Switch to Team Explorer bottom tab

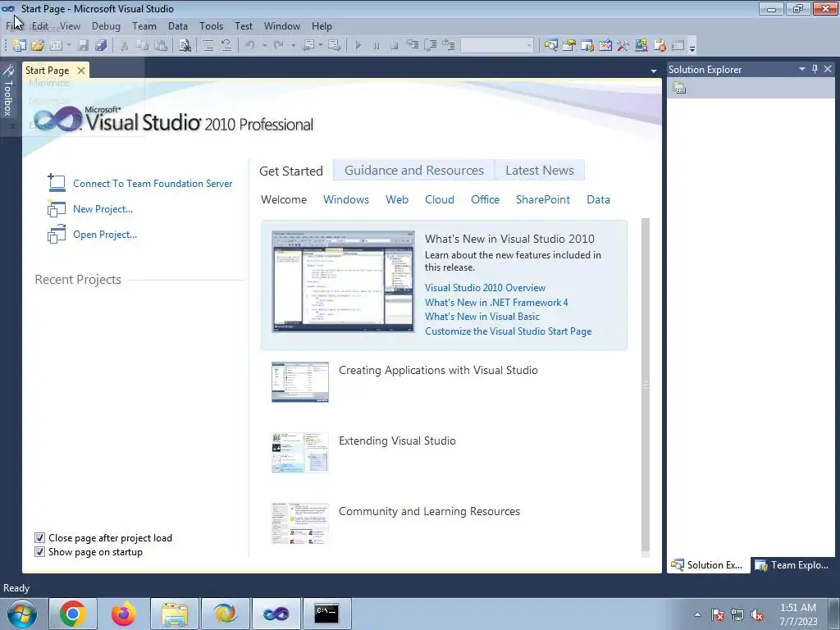(x=793, y=564)
